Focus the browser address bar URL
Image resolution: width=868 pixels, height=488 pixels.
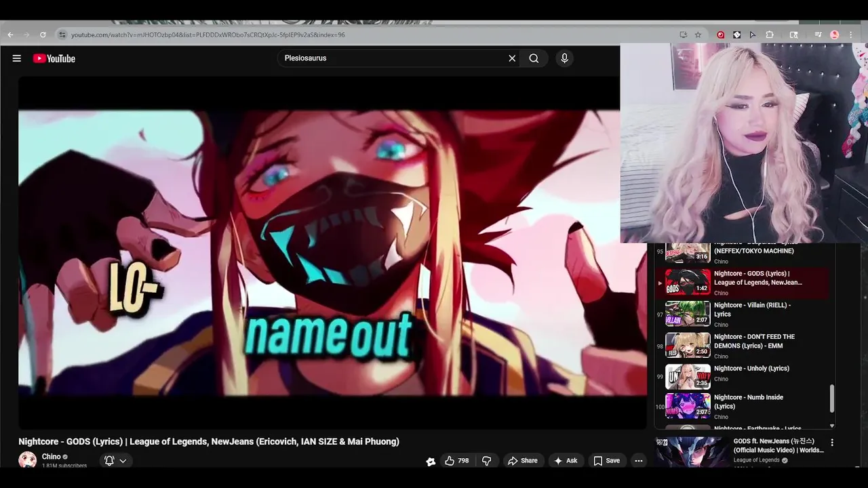coord(208,35)
